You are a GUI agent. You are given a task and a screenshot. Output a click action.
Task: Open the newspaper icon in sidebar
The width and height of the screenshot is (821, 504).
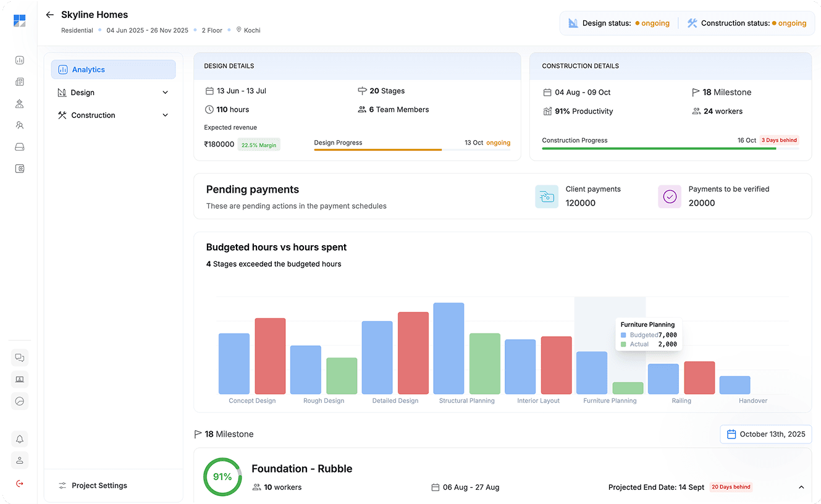click(x=20, y=82)
